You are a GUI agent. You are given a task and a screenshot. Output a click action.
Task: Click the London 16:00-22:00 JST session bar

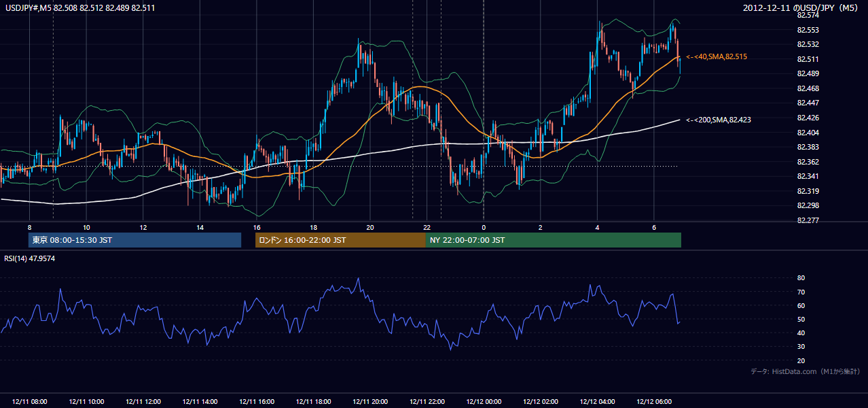tap(340, 240)
